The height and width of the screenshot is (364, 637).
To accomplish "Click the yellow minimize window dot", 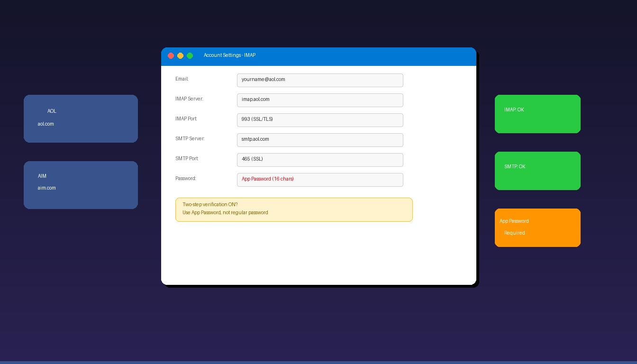I will click(180, 55).
